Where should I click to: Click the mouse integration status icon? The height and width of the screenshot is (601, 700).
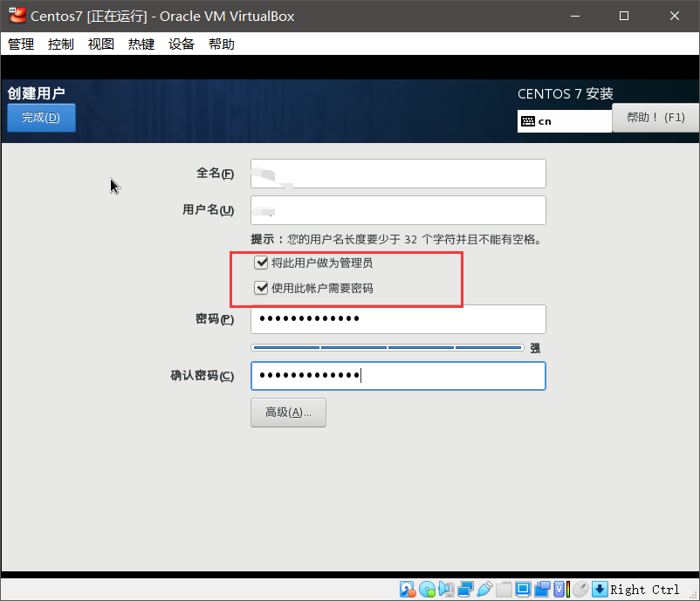(x=580, y=589)
